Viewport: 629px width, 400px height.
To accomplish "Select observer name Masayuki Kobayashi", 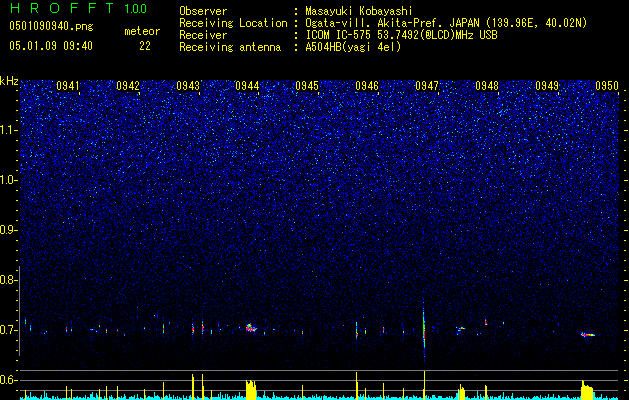I will (359, 11).
